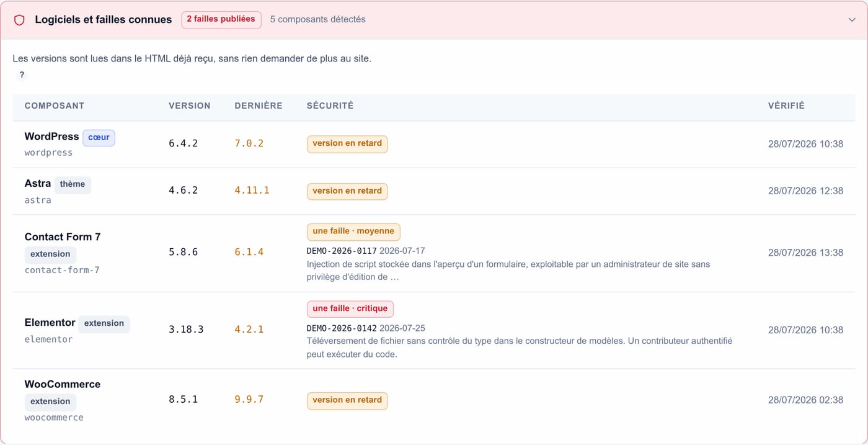Click the COMPOSANT column header
This screenshot has height=445, width=868.
(55, 106)
